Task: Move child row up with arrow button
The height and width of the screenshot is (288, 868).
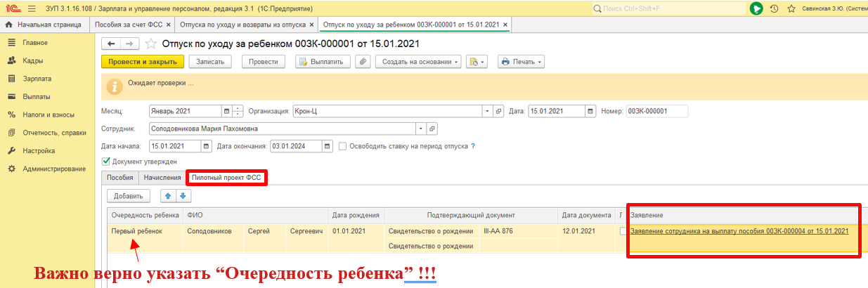Action: (169, 196)
